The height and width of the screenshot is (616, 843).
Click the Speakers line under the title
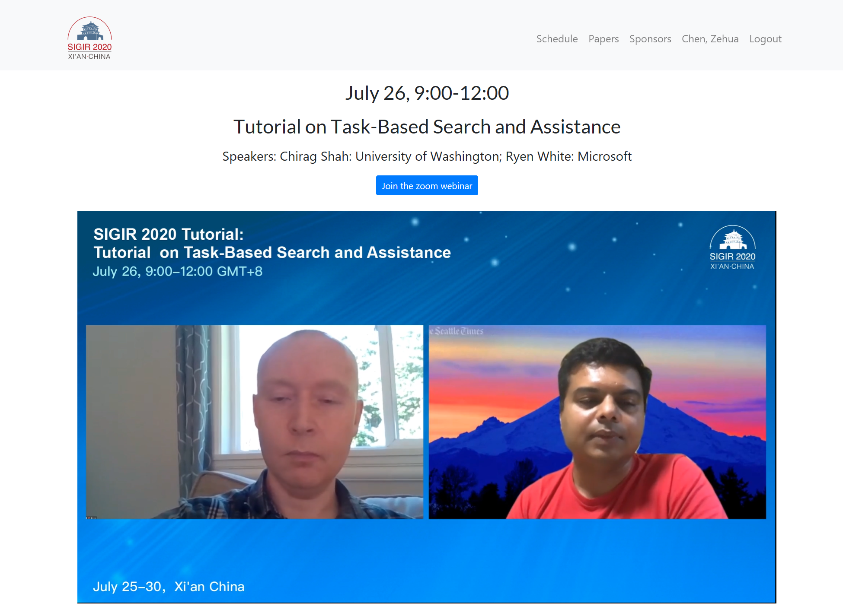pos(427,156)
